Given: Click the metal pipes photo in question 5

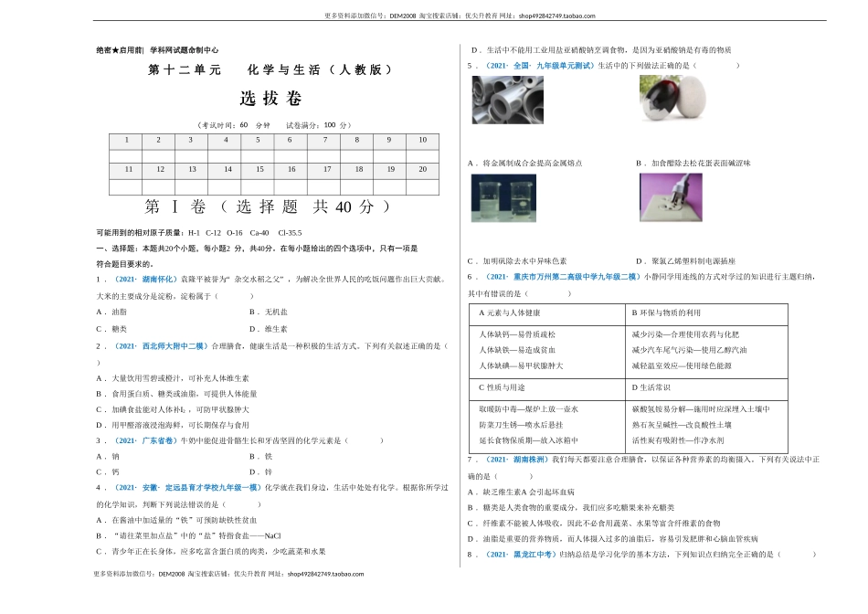Looking at the screenshot, I should point(509,101).
